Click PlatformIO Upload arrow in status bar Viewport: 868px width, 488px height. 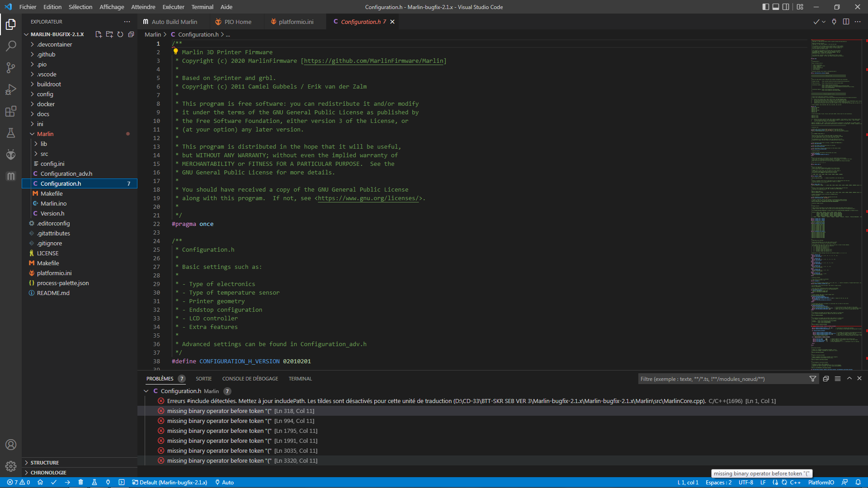[67, 482]
